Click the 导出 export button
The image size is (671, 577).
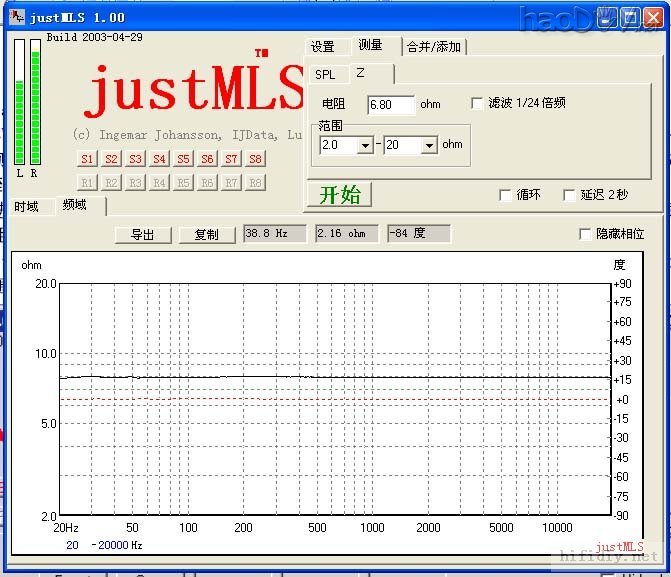click(x=143, y=234)
